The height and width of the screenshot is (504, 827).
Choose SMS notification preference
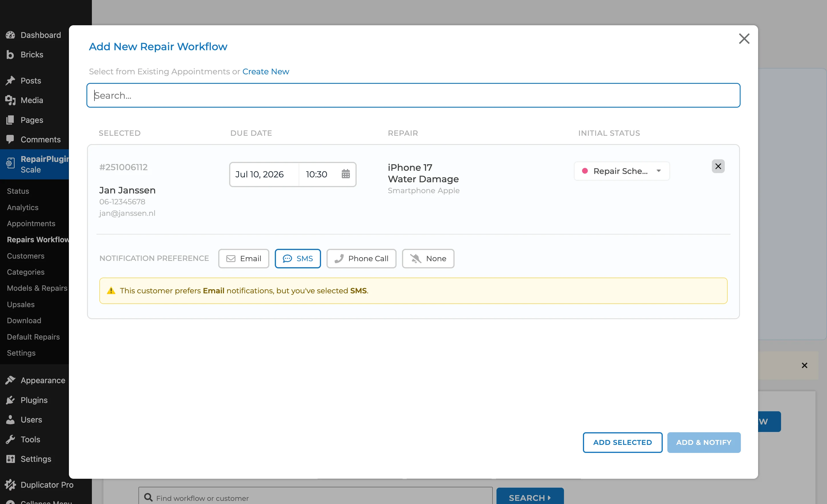pos(298,258)
